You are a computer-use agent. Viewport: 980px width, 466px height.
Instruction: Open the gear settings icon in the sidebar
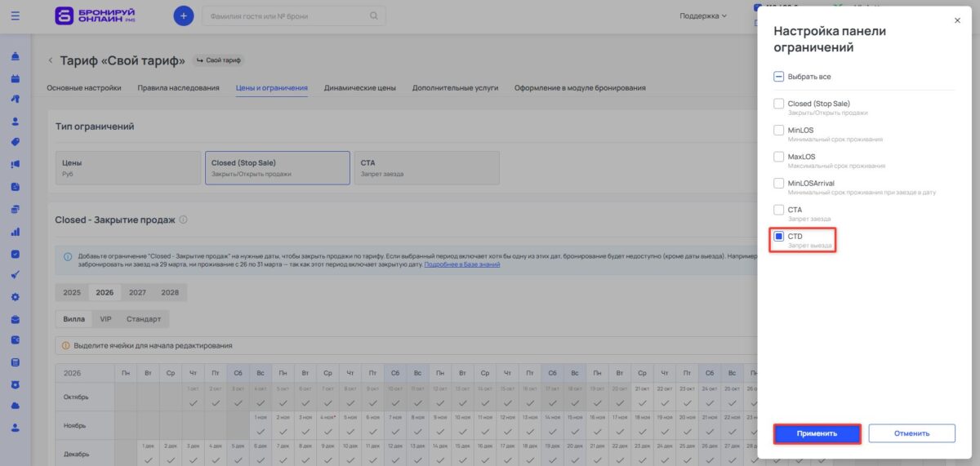[x=16, y=297]
